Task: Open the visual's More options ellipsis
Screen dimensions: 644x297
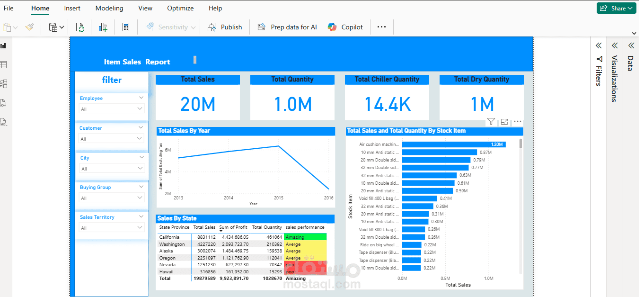Action: [518, 122]
